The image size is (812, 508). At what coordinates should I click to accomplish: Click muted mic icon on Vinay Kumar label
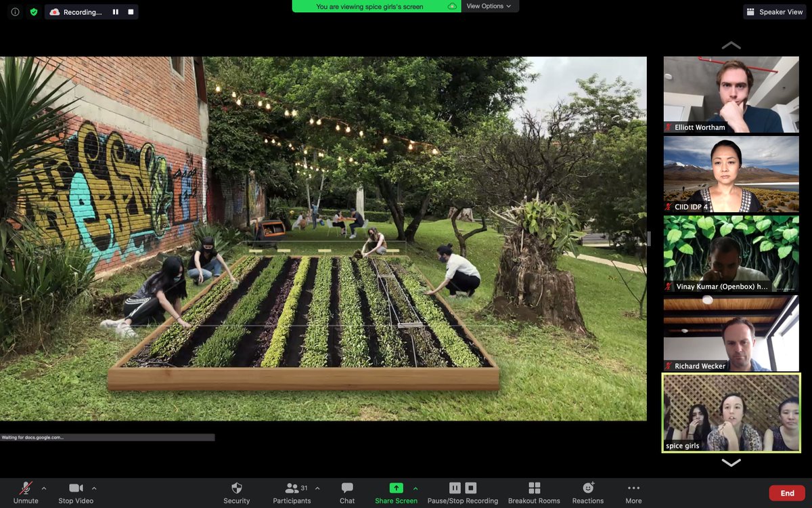click(669, 287)
